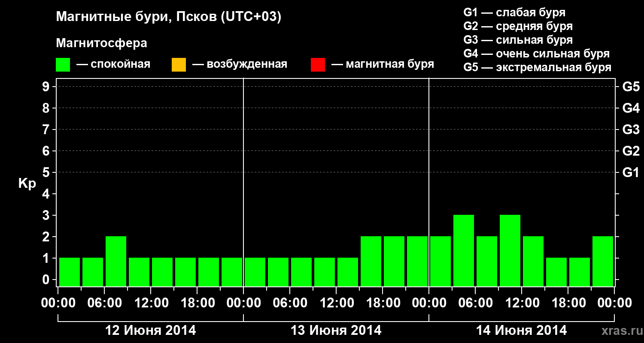The height and width of the screenshot is (343, 644).
Task: Click the 'G5 — экстремальная буря' legend line
Action: 538,67
